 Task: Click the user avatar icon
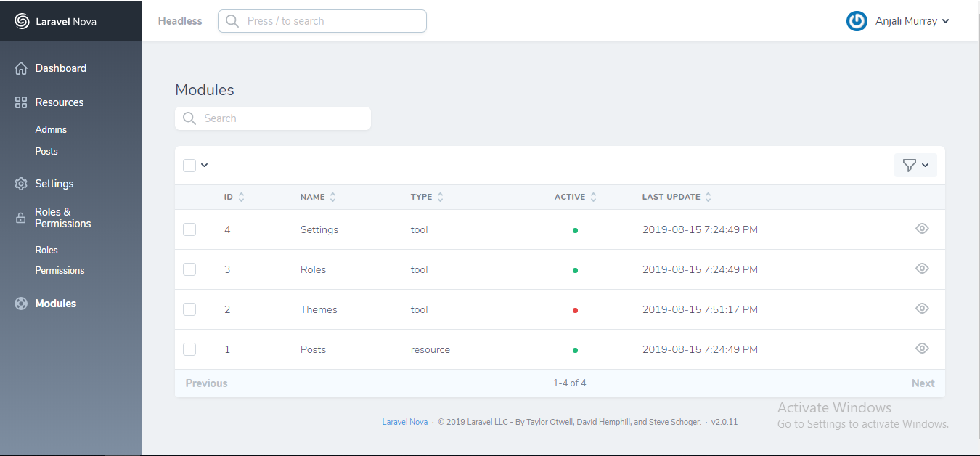(x=857, y=21)
